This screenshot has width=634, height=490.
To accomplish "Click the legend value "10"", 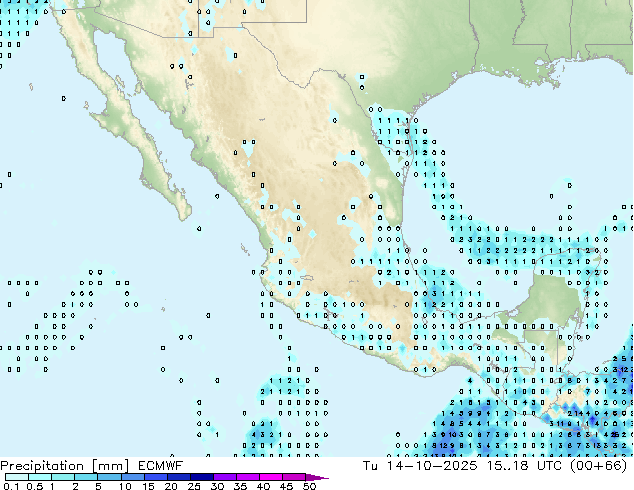I will click(x=125, y=486).
